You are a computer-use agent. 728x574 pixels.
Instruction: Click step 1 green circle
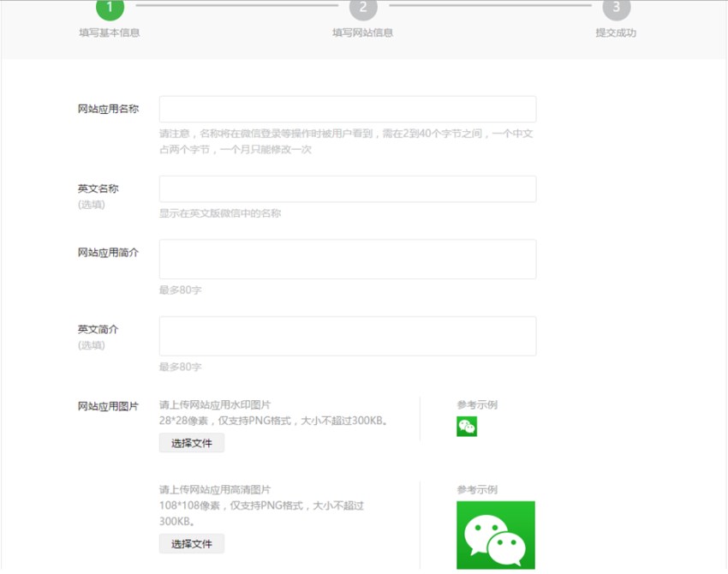110,8
